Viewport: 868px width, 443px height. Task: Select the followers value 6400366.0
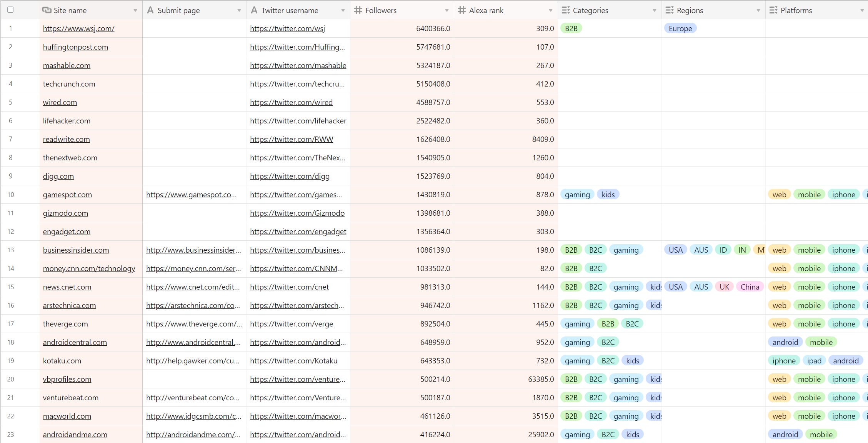[x=433, y=28]
